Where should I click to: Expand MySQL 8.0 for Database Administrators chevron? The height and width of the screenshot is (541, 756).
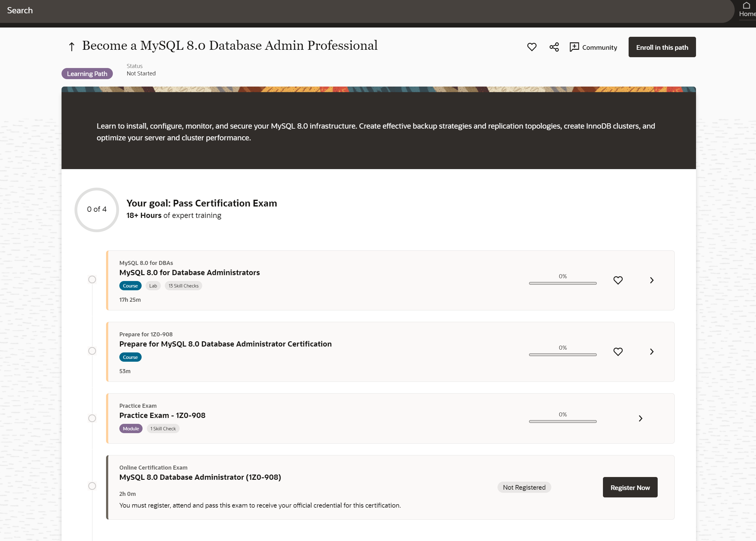[652, 280]
